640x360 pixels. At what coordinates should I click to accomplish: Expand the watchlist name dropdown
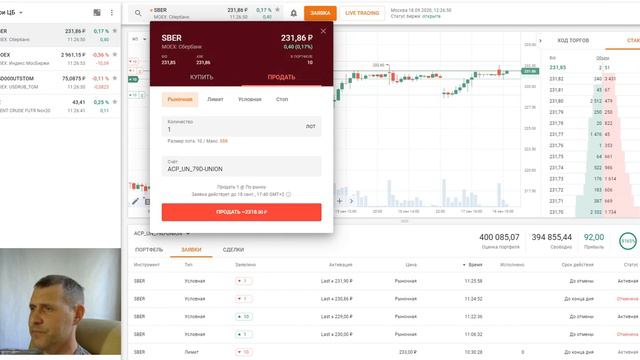(21, 13)
